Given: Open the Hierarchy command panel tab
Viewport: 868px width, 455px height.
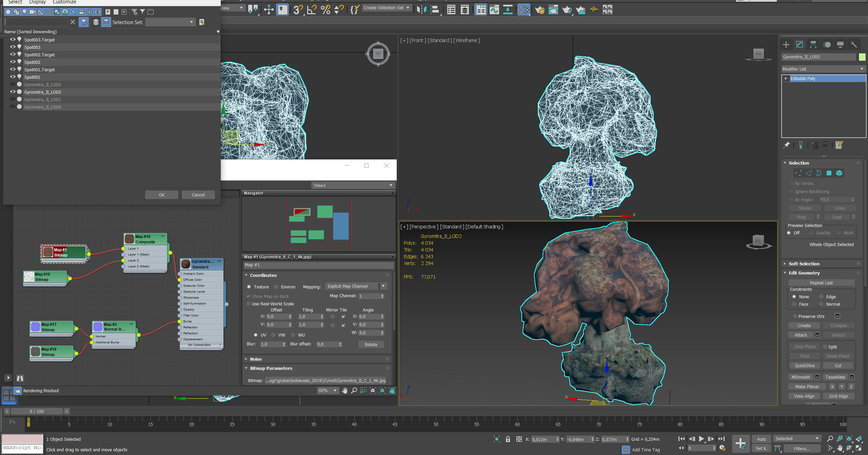Looking at the screenshot, I should click(813, 44).
